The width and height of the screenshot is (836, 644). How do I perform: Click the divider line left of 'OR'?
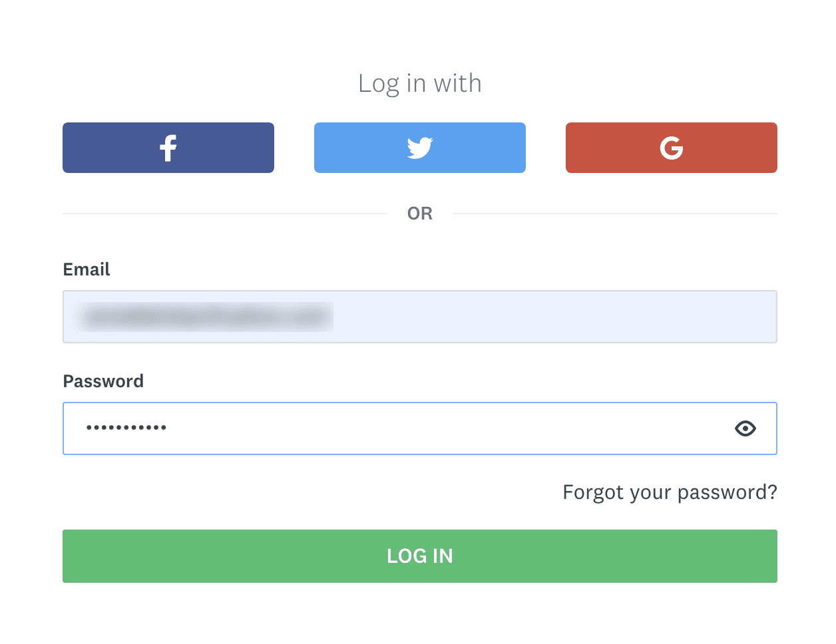[225, 214]
